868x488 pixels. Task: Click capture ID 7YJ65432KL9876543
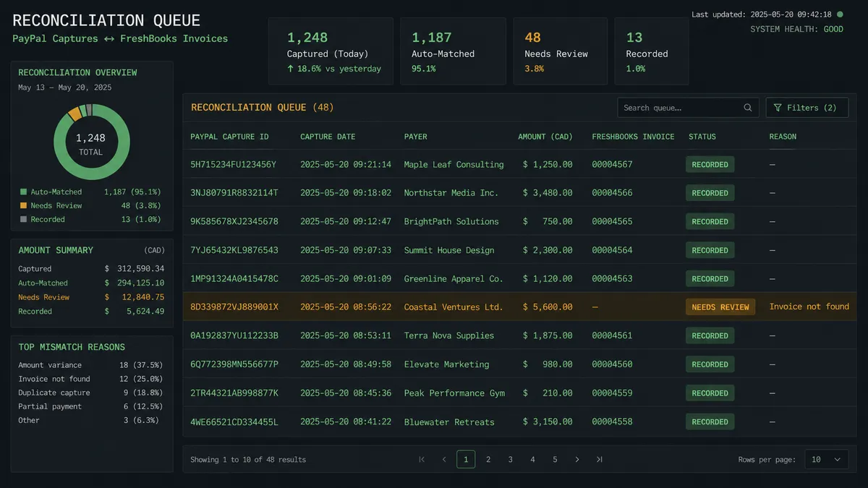click(234, 250)
